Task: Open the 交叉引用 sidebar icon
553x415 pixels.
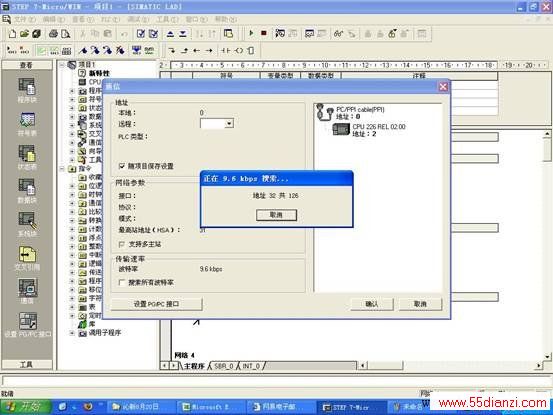Action: pyautogui.click(x=27, y=258)
